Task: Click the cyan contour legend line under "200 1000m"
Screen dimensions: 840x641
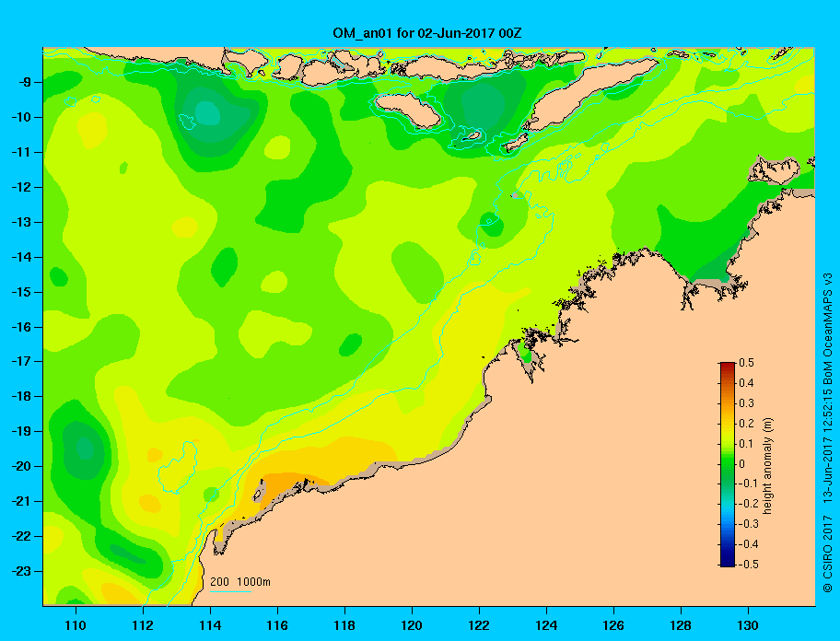Action: pos(230,592)
